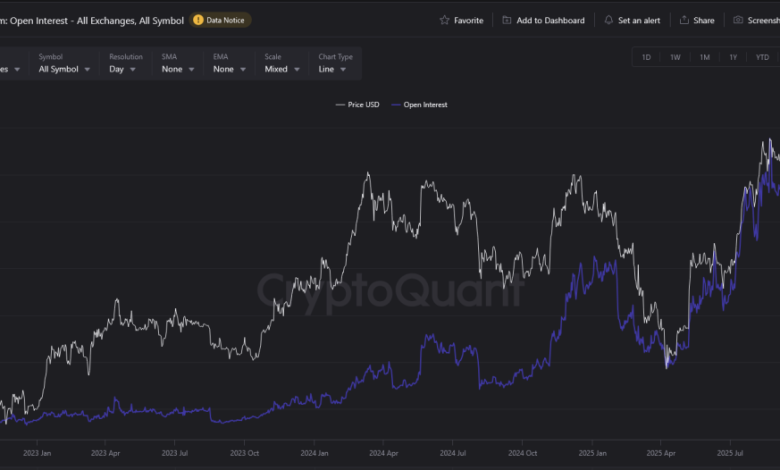
Task: Select the YTD time range
Action: click(x=761, y=57)
